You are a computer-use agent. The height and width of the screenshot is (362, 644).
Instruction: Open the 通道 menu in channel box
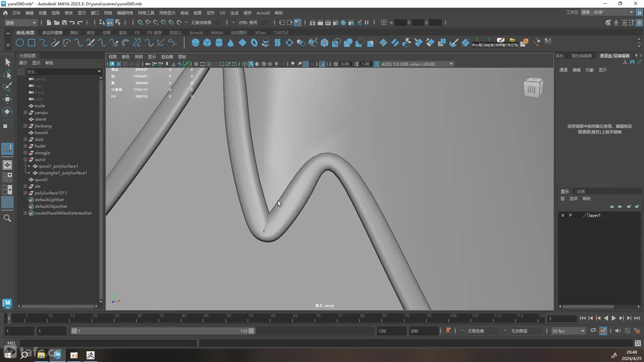563,70
